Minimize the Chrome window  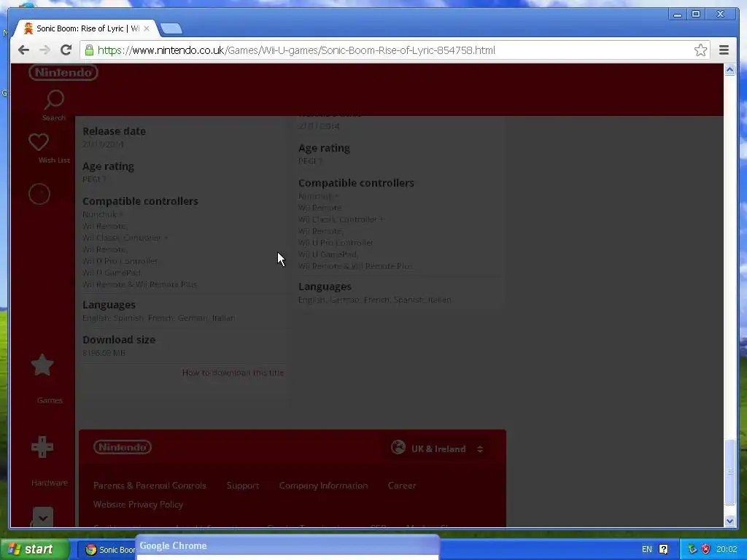677,15
